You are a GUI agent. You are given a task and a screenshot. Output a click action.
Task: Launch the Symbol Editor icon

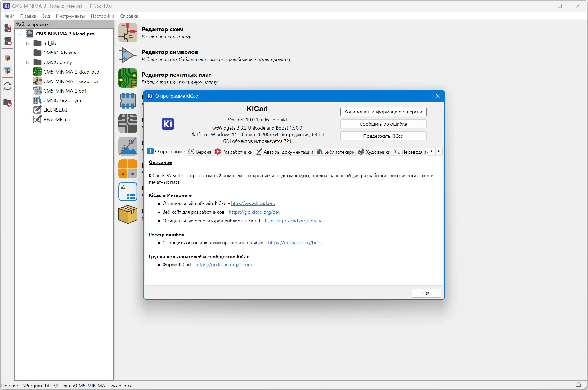point(128,55)
